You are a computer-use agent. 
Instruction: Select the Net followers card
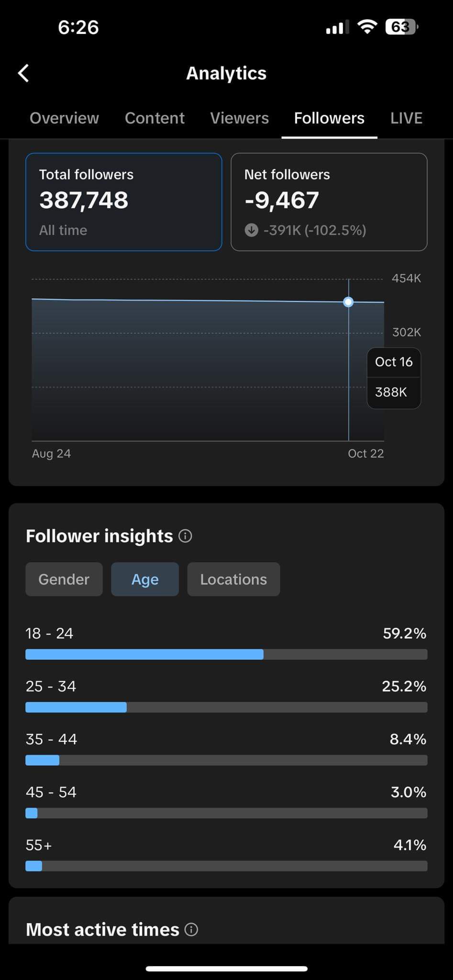[329, 202]
